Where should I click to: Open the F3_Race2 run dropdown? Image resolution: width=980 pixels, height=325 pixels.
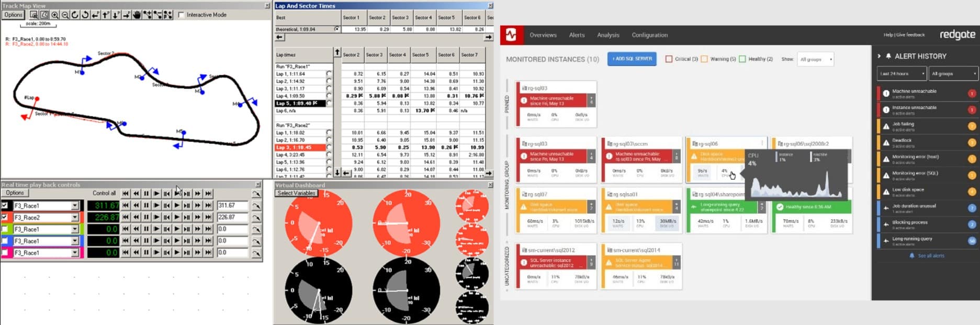(75, 217)
